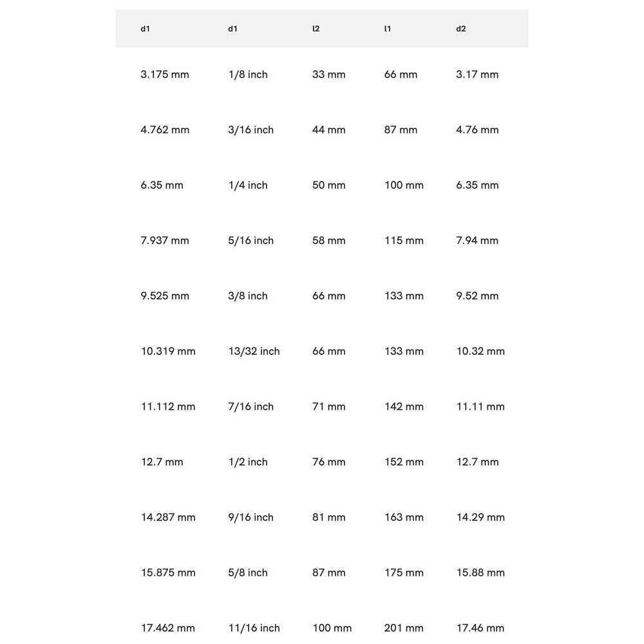The image size is (644, 644).
Task: Click the 4.76 mm value
Action: pyautogui.click(x=477, y=130)
